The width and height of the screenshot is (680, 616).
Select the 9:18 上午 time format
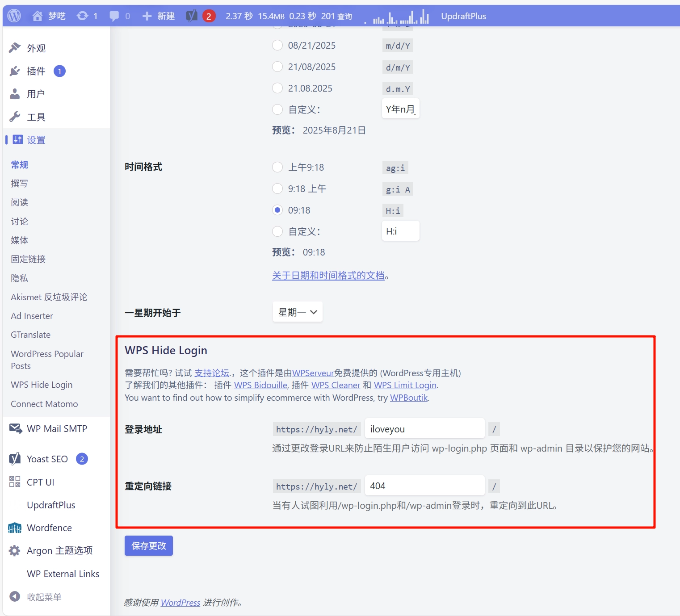click(x=277, y=189)
